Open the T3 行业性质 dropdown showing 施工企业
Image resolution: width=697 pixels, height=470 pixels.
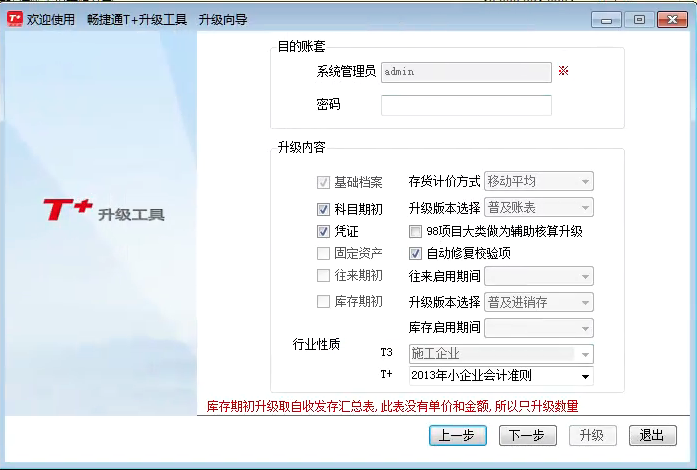pyautogui.click(x=501, y=354)
